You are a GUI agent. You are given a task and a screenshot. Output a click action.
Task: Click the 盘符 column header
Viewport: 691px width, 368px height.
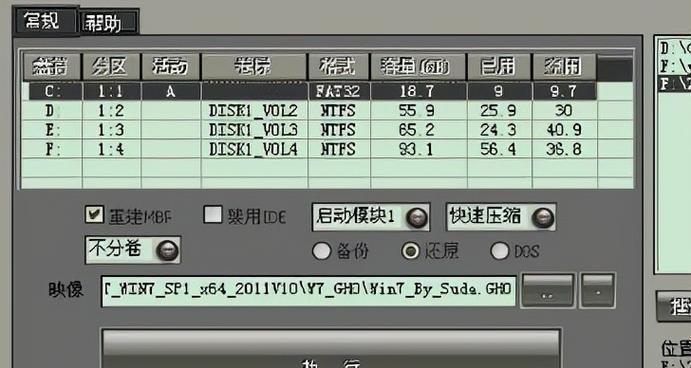tap(52, 67)
